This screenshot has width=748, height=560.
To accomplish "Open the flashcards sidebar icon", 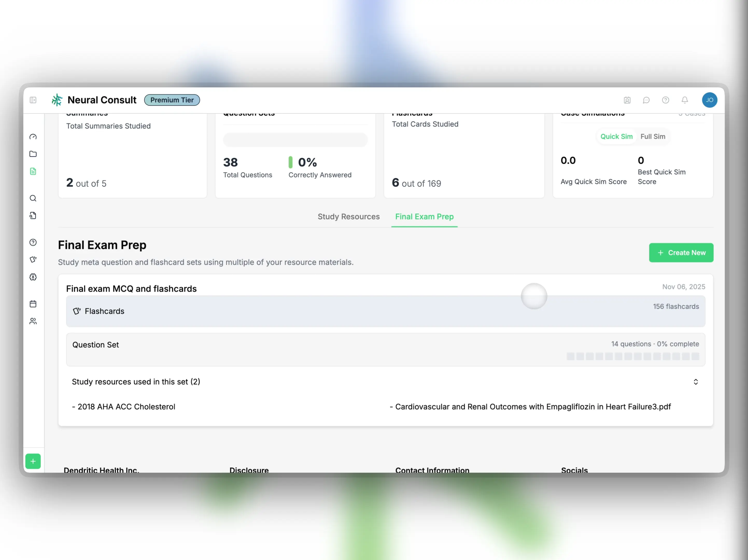I will pos(33,260).
